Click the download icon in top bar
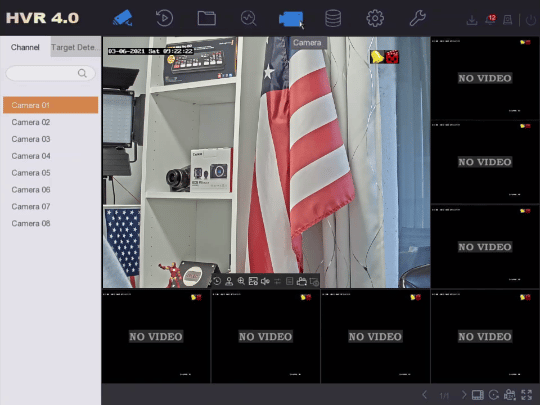Image resolution: width=540 pixels, height=405 pixels. tap(471, 20)
